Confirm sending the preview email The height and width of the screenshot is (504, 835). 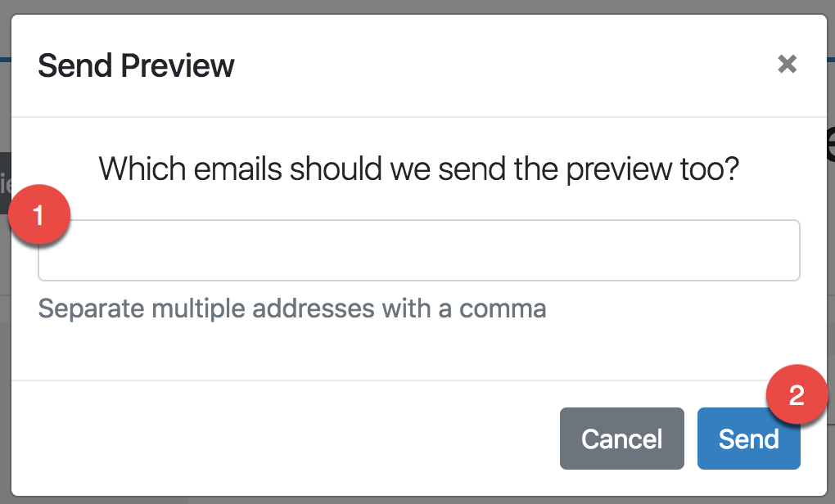point(747,439)
